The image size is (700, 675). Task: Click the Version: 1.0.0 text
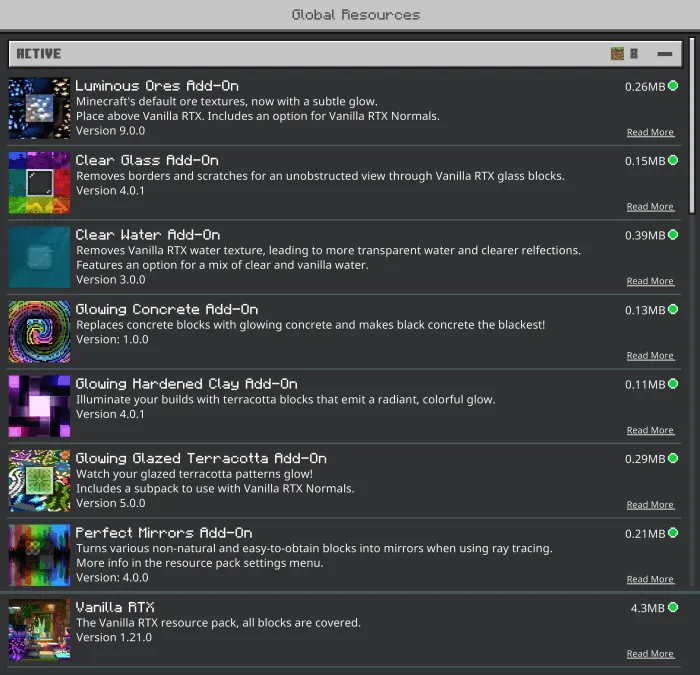click(112, 340)
